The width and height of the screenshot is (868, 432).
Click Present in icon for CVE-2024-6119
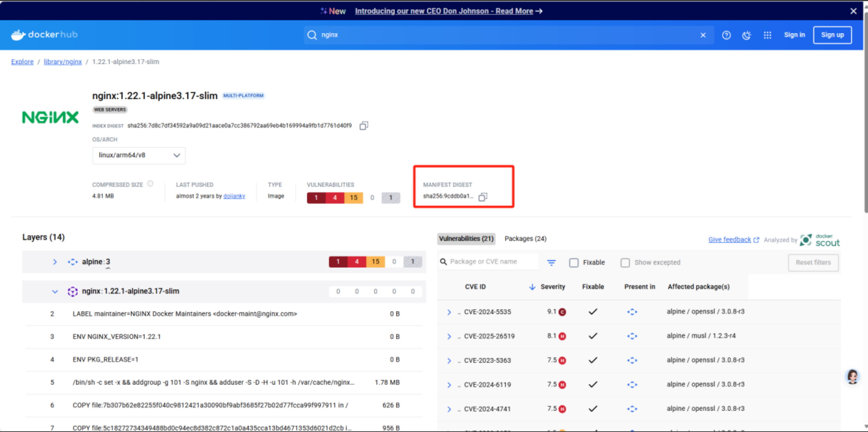(632, 385)
